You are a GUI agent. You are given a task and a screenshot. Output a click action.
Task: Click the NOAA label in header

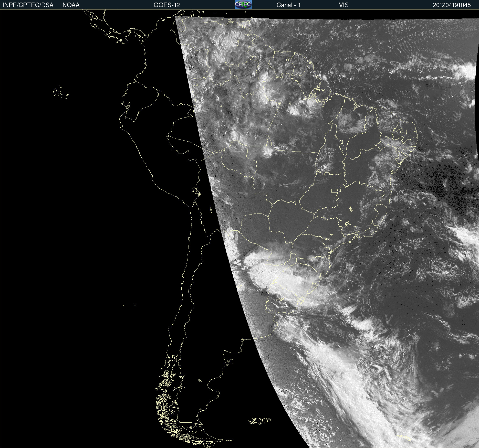point(71,5)
